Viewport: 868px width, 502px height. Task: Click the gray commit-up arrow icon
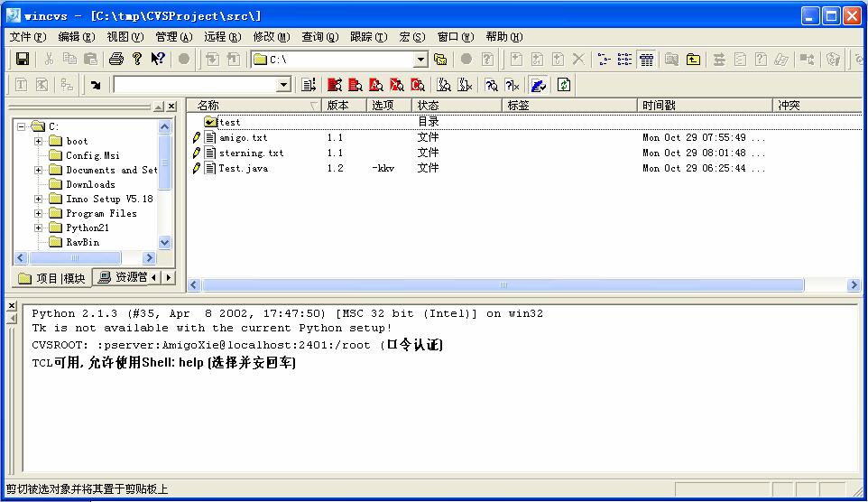pyautogui.click(x=233, y=60)
